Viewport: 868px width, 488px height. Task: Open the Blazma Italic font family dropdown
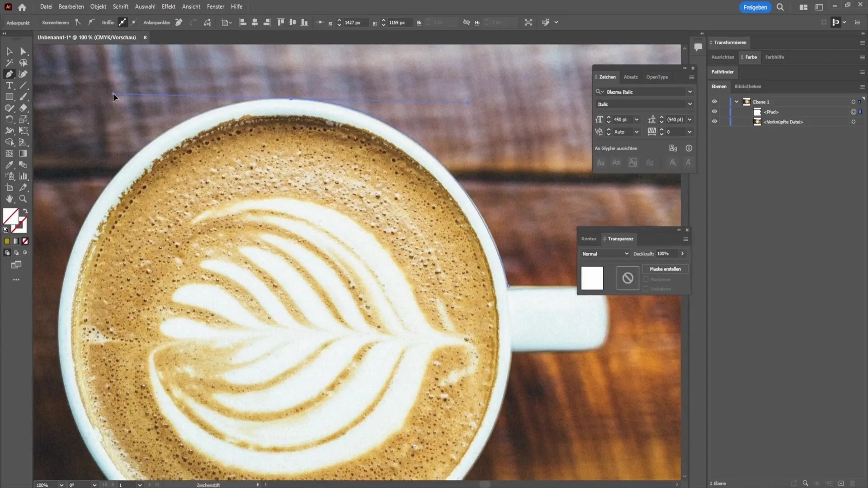(x=690, y=92)
